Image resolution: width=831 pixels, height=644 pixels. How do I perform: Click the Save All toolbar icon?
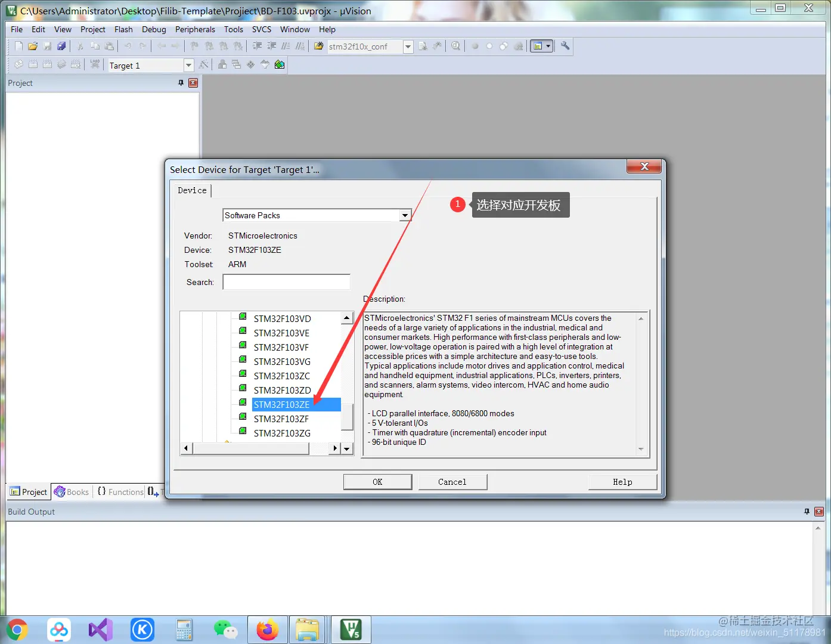tap(61, 46)
